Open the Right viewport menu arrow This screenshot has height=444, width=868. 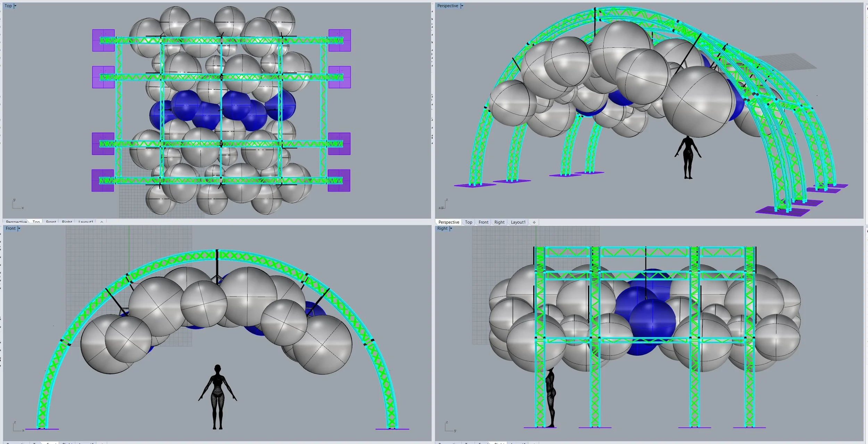pyautogui.click(x=451, y=228)
